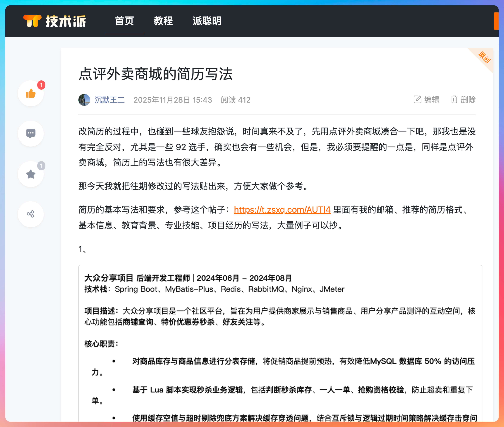Go to the 派聪明 tab
Viewport: 504px width, 427px height.
207,21
